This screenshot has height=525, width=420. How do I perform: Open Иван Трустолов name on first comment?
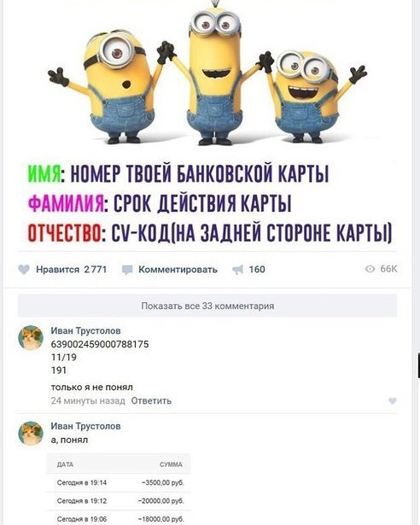pos(85,330)
